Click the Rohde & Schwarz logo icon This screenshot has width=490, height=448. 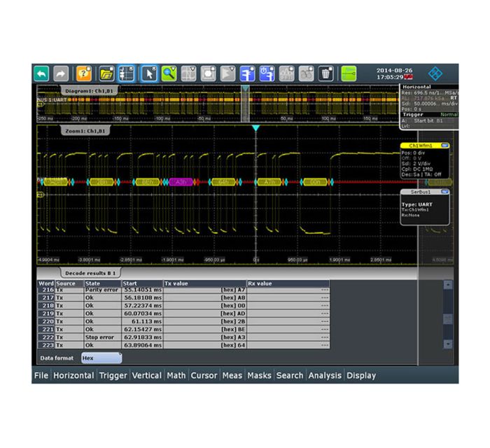(x=435, y=73)
